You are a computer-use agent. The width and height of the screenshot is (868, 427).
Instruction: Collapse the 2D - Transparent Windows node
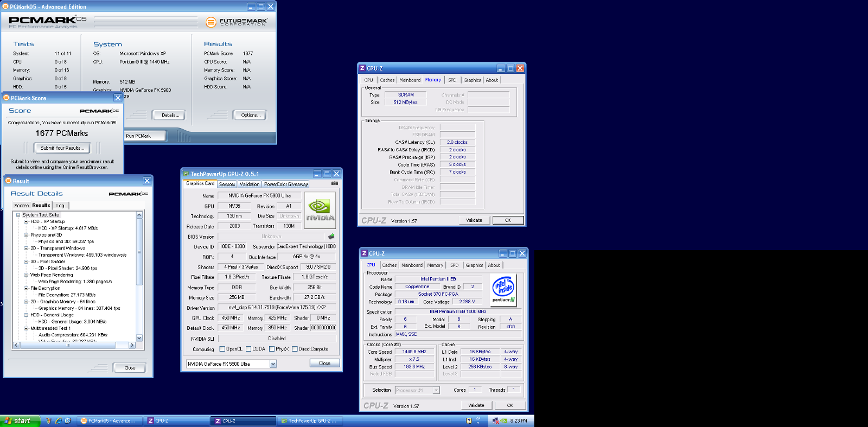(26, 248)
